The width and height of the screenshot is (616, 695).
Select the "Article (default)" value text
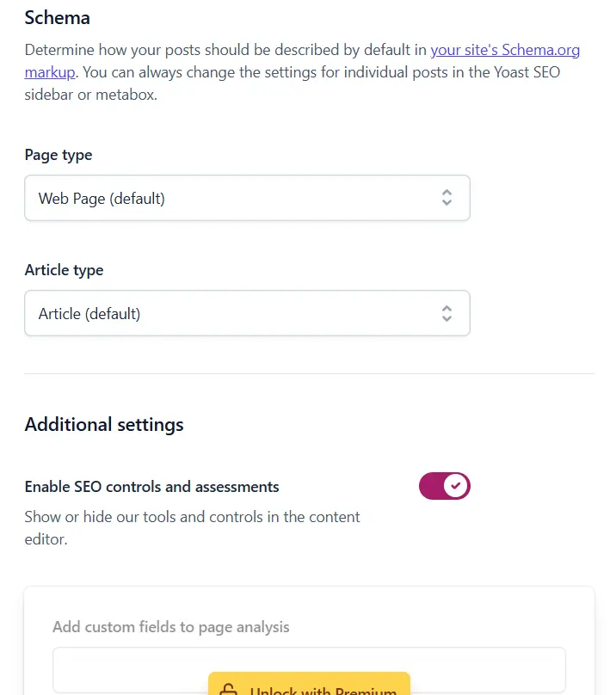point(89,314)
